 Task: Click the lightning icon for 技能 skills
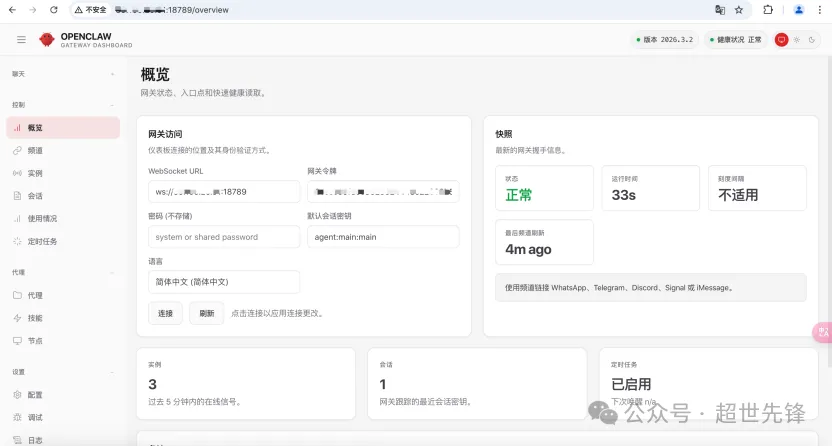pos(18,318)
